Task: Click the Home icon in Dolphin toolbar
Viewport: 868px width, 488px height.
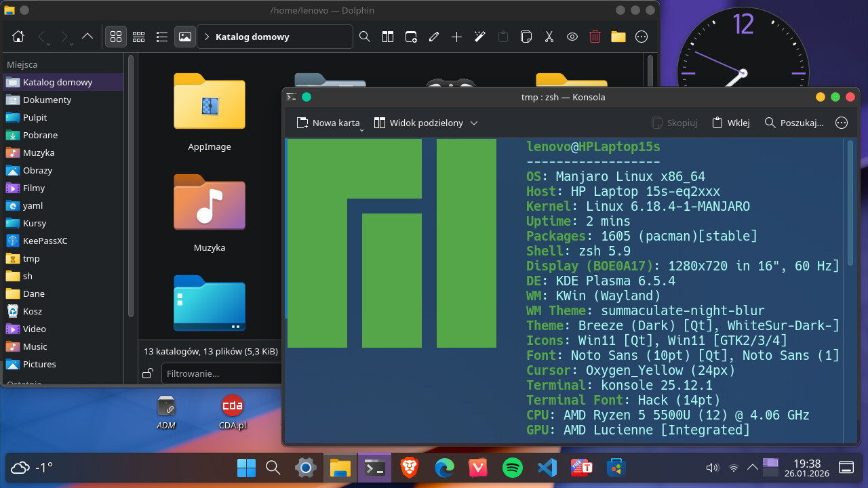Action: tap(19, 37)
